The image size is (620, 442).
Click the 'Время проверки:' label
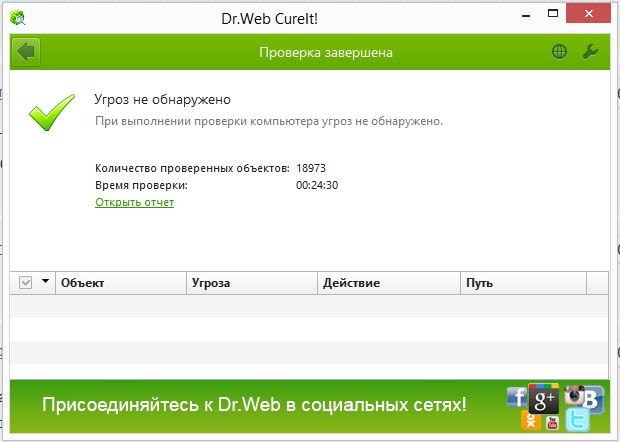point(142,185)
